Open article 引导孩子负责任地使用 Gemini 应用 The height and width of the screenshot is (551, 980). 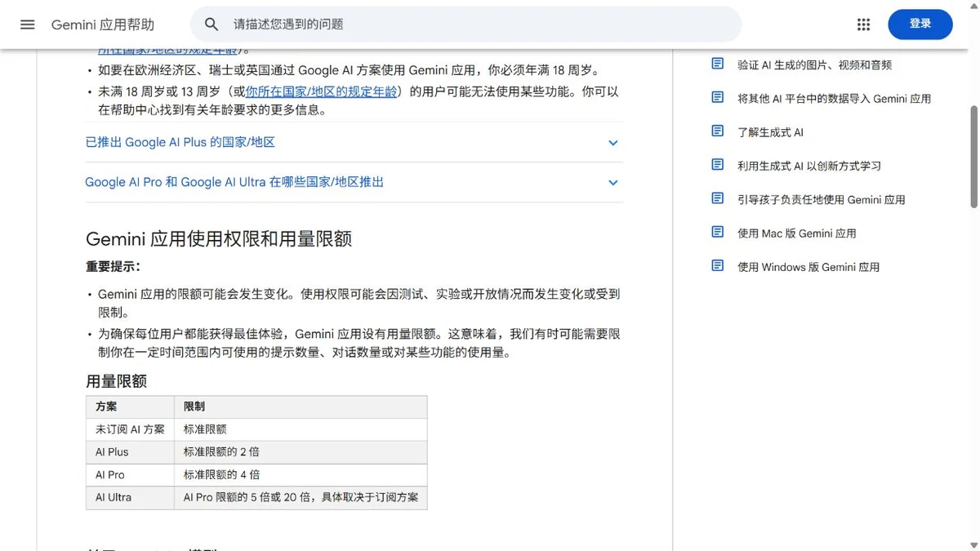coord(821,199)
